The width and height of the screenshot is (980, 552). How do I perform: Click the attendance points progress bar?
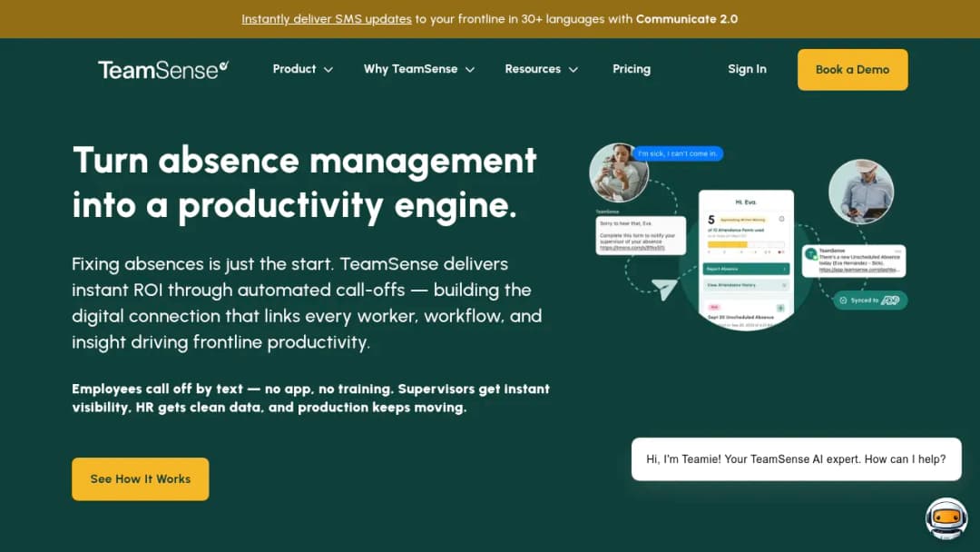(746, 244)
